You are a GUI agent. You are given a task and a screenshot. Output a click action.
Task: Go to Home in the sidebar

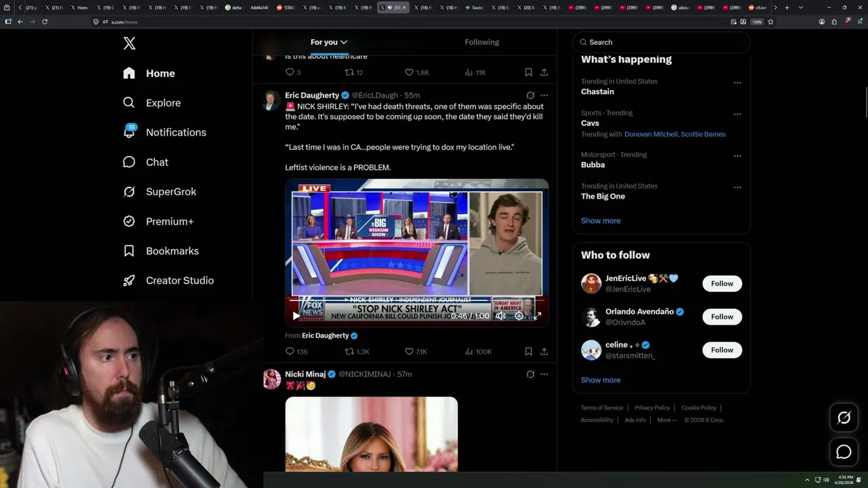[x=149, y=73]
